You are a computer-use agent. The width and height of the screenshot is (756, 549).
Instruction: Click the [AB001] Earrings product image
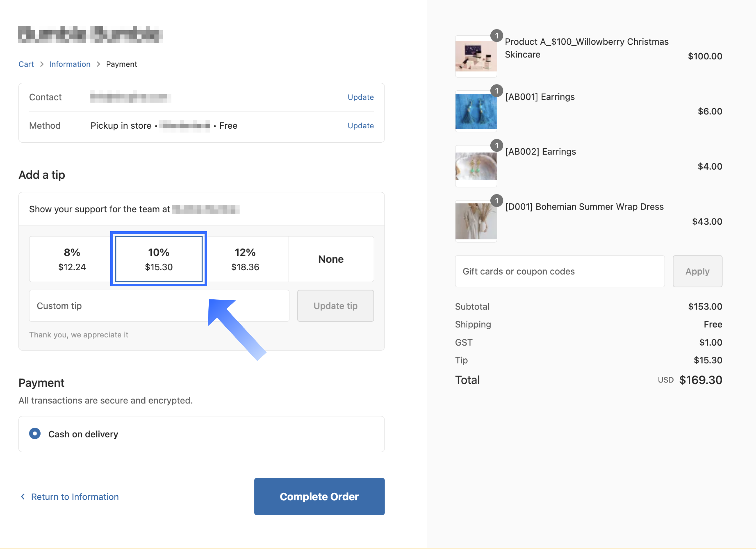click(476, 111)
